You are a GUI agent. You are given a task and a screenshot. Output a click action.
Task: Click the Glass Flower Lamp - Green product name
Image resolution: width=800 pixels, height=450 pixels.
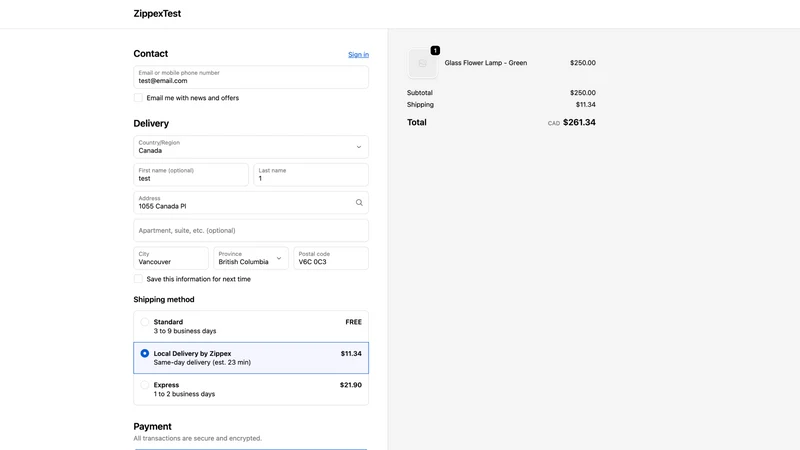tap(486, 63)
